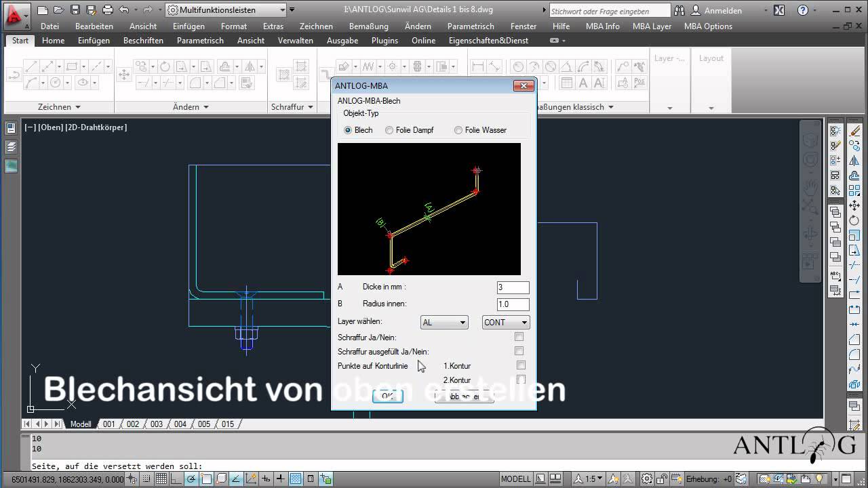The image size is (868, 488).
Task: Click the Dicke in mm input field
Action: coord(513,287)
